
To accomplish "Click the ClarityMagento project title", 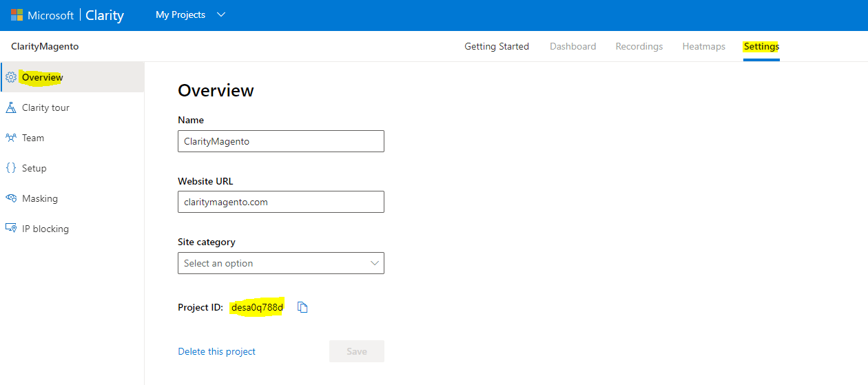I will click(45, 47).
